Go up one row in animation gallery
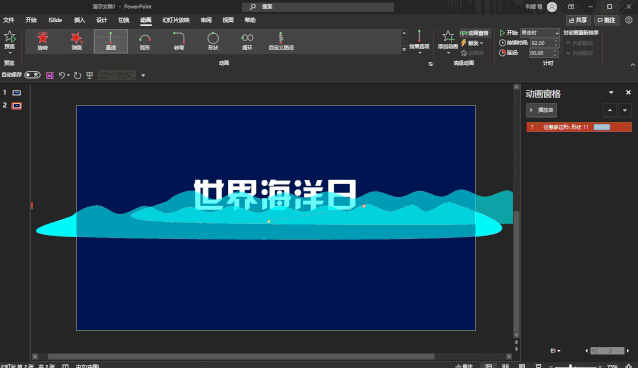 click(x=404, y=33)
